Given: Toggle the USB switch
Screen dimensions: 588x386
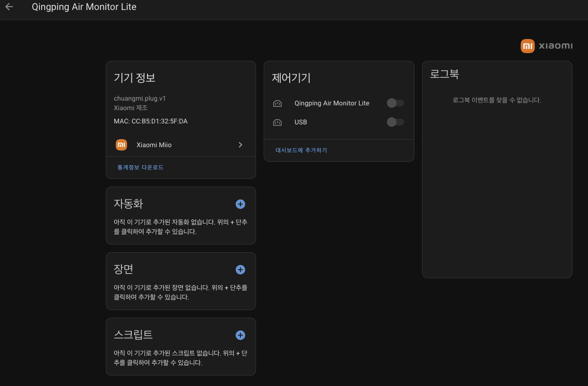Looking at the screenshot, I should coord(395,122).
